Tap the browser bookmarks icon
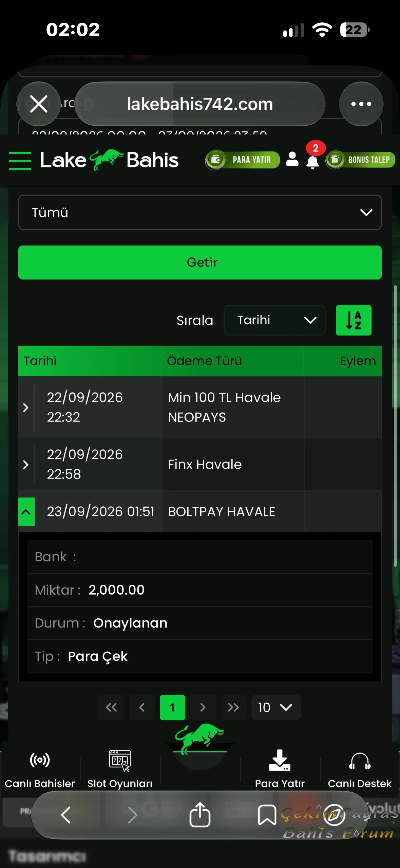The image size is (400, 868). [x=267, y=815]
